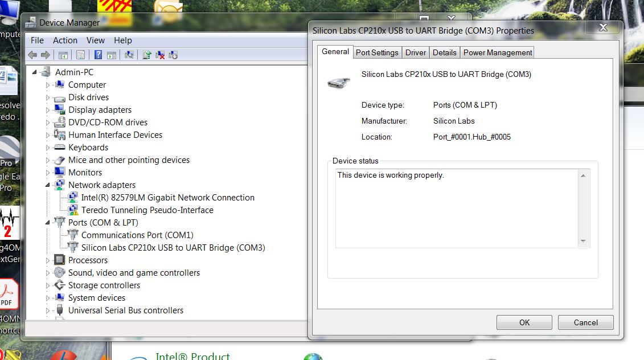Expand the Human Interface Devices node arrow
644x360 pixels.
click(48, 135)
